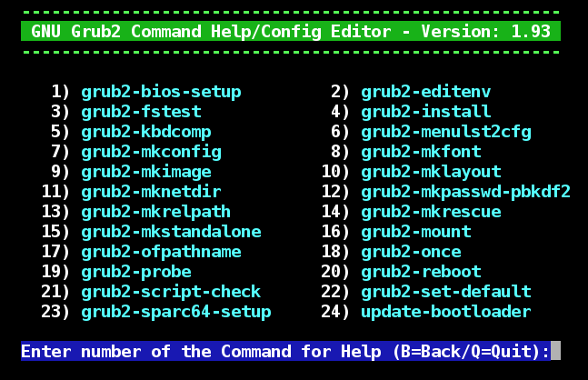Choose the grub2-mkimage item
The width and height of the screenshot is (588, 380).
(x=146, y=172)
